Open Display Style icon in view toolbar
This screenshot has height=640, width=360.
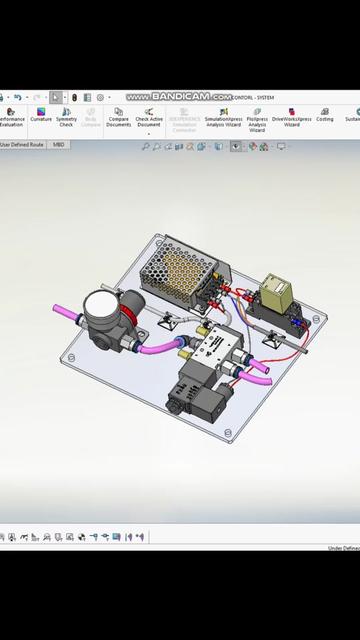(x=218, y=147)
